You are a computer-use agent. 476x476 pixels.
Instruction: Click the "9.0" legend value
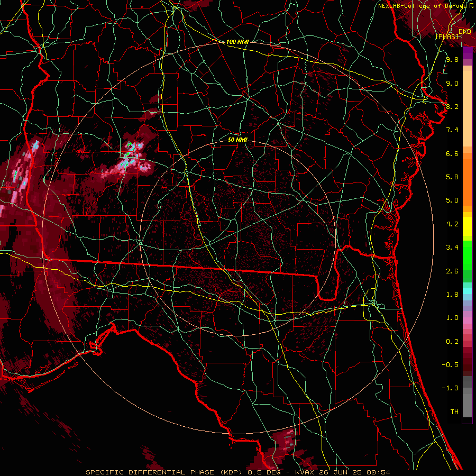[452, 83]
